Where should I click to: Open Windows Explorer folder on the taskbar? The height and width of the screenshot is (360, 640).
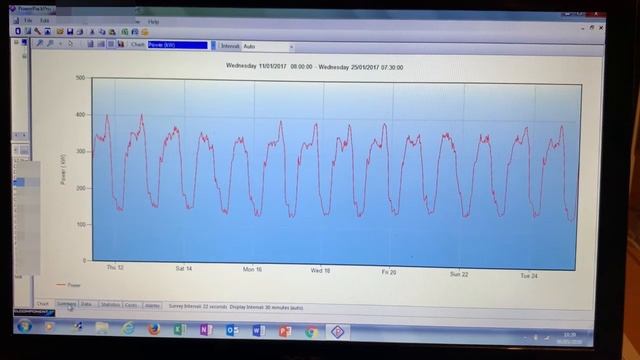[102, 328]
